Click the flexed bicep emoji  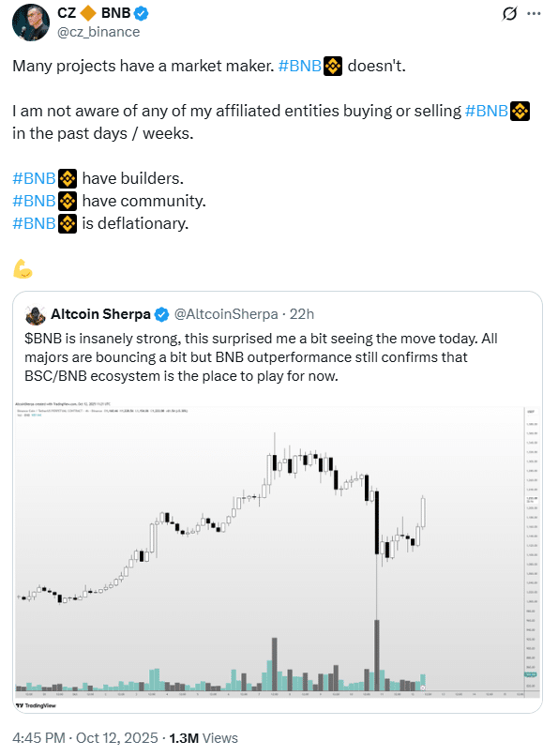(x=23, y=267)
